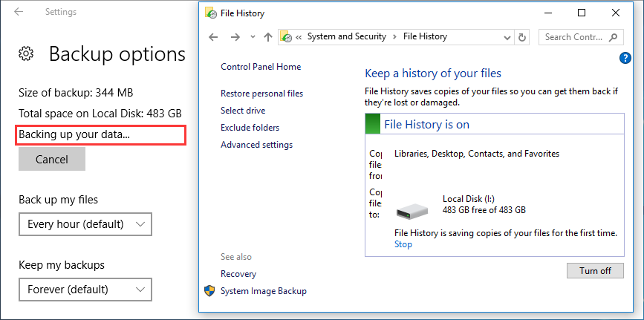This screenshot has width=644, height=320.
Task: Open Control Panel Home
Action: click(261, 67)
